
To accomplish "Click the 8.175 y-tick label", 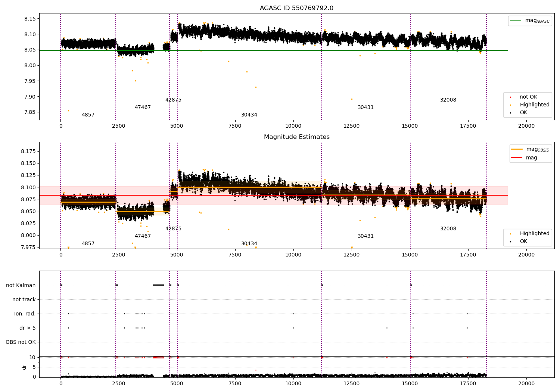I will 28,151.
